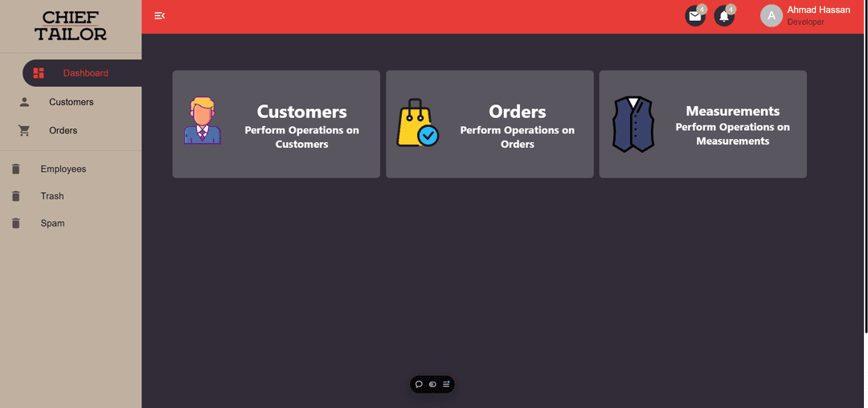Collapse the sidebar with the menu icon
Viewport: 868px width, 408px height.
(159, 15)
